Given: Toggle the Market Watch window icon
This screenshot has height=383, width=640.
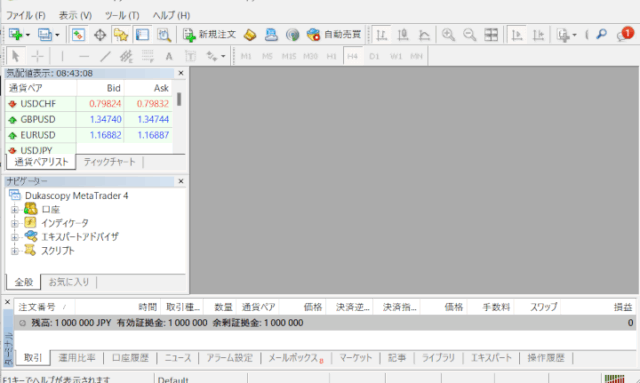Looking at the screenshot, I should (78, 35).
